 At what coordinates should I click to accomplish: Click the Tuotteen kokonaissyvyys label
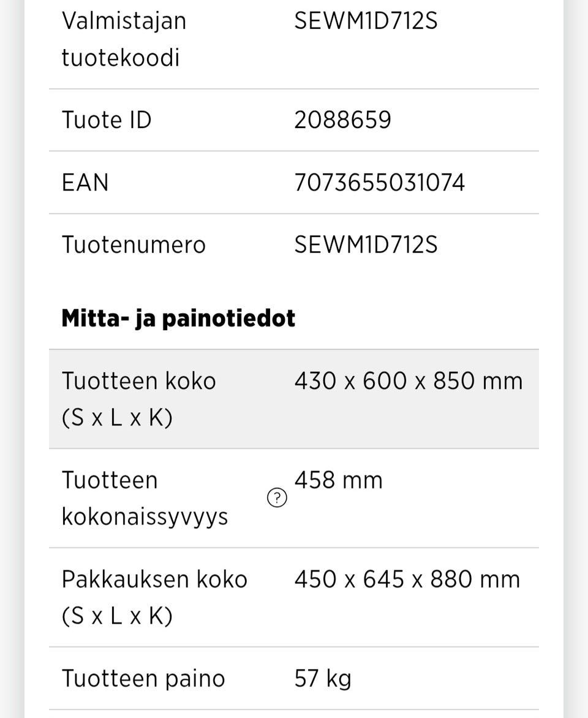145,498
